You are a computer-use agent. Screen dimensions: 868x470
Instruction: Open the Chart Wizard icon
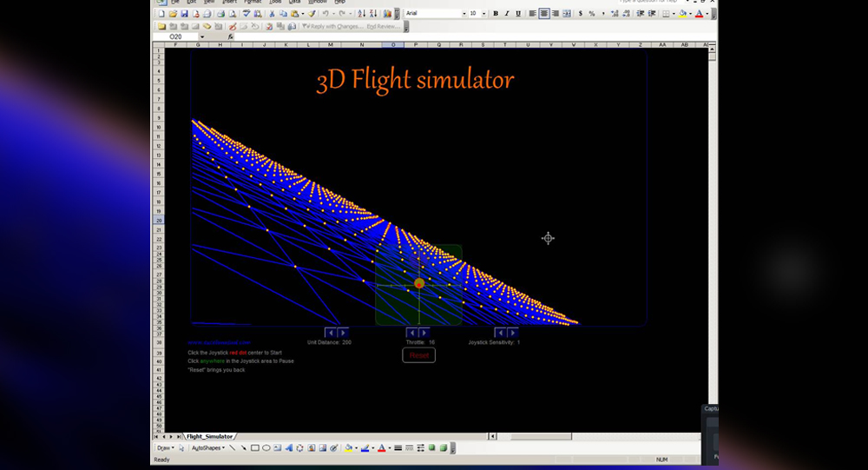point(387,14)
